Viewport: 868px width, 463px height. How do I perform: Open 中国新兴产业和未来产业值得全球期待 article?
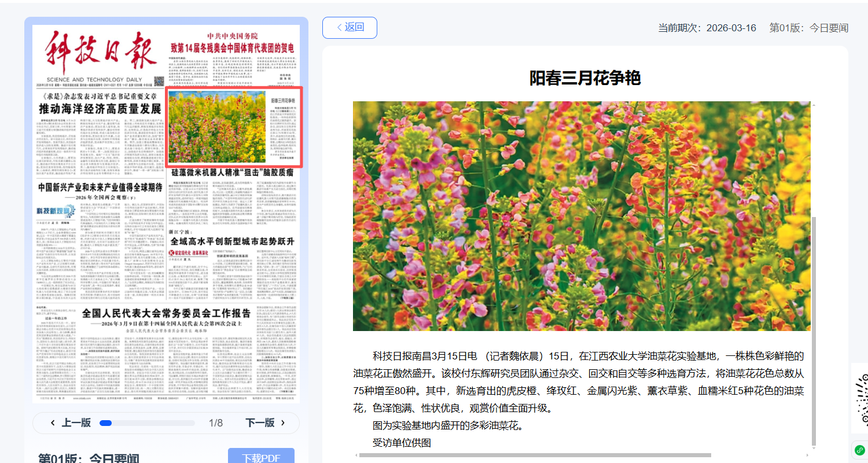click(100, 188)
